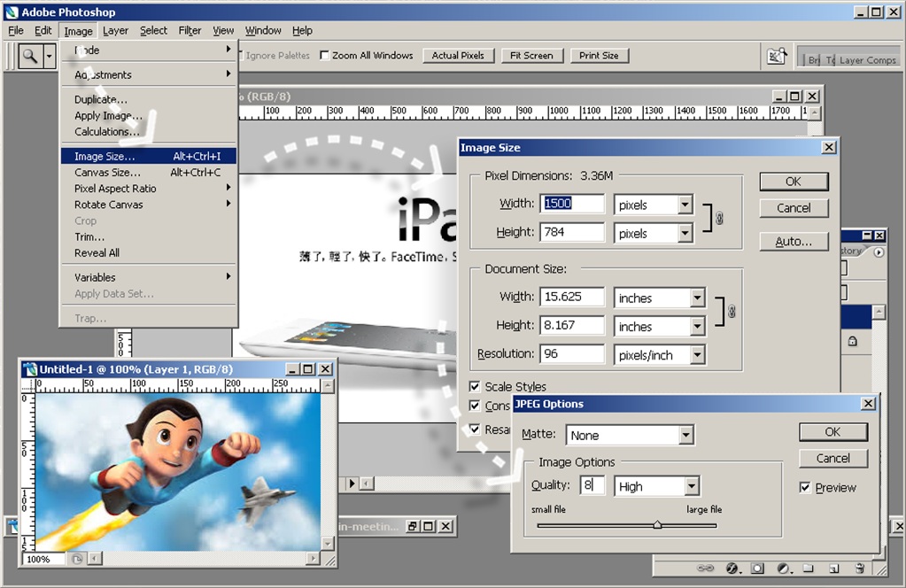The height and width of the screenshot is (588, 906).
Task: Click the pixel Height field showing 784
Action: point(573,232)
